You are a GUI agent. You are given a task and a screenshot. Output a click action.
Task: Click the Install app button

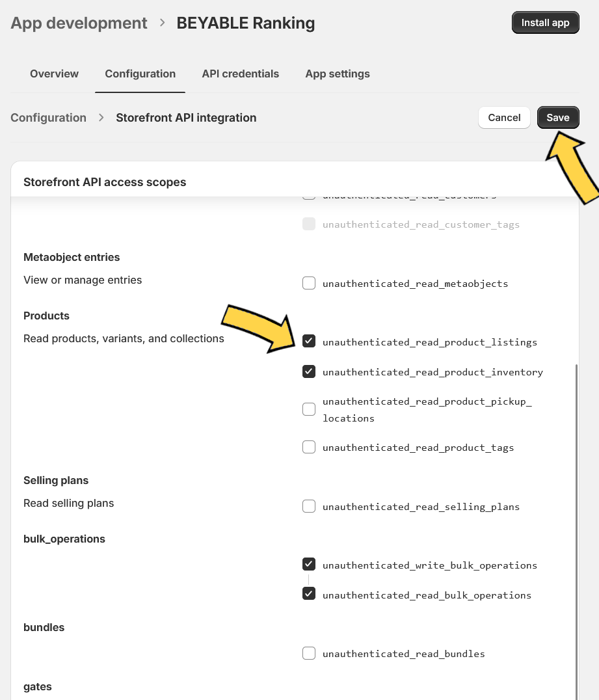(x=546, y=23)
